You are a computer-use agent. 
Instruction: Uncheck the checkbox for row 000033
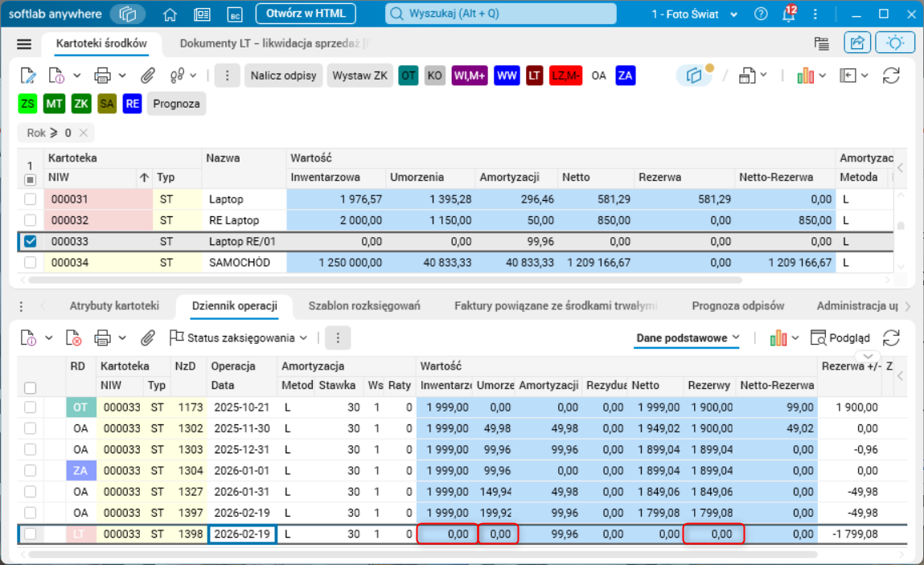pos(30,241)
